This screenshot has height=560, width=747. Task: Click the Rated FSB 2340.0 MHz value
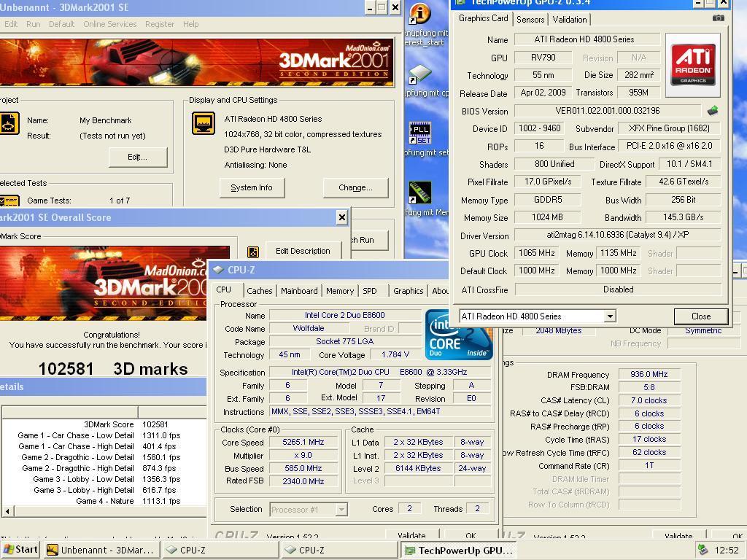(x=303, y=481)
